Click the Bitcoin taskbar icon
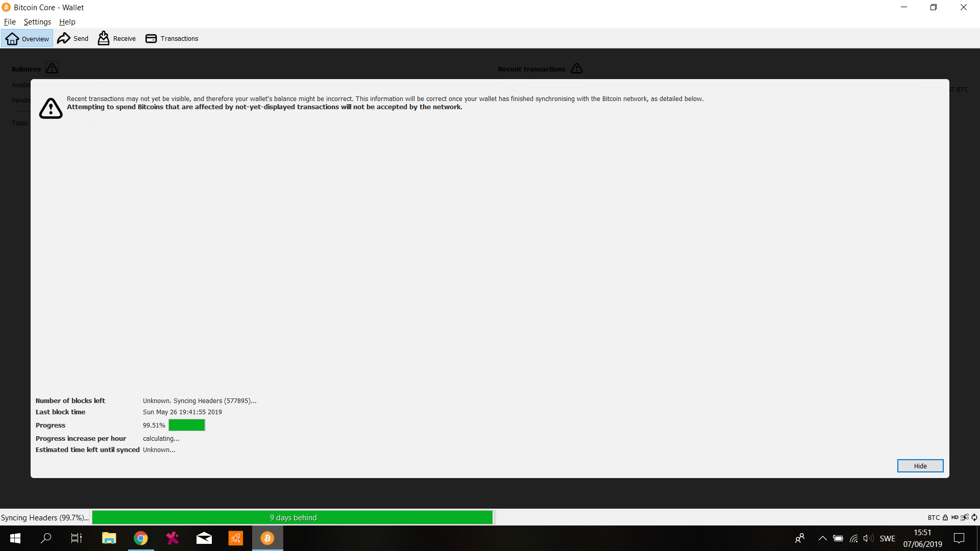This screenshot has height=551, width=980. [x=267, y=538]
